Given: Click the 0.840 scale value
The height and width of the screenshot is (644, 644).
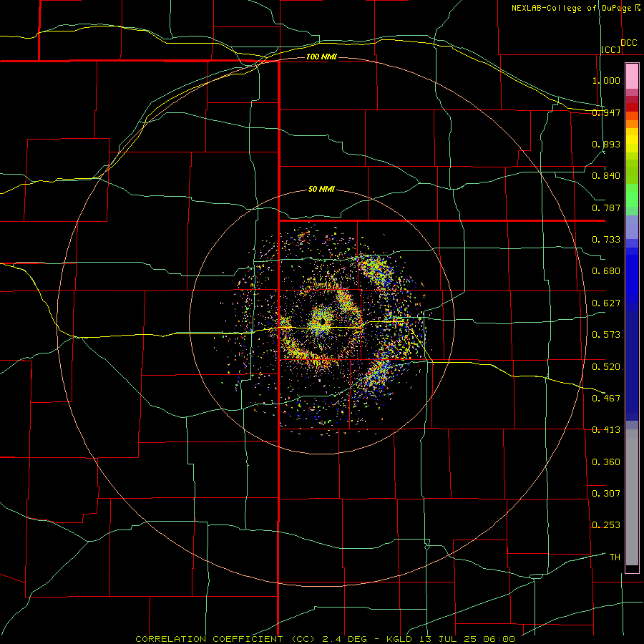Looking at the screenshot, I should click(x=606, y=176).
